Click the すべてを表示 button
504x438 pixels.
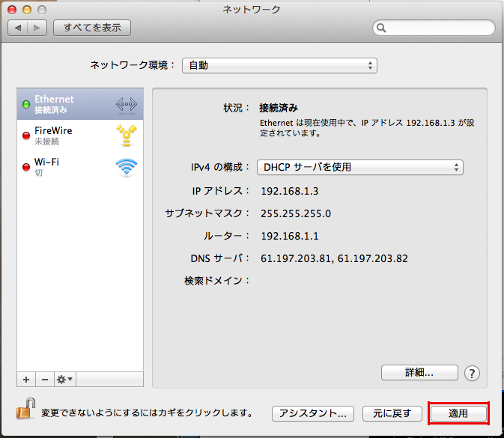[92, 28]
